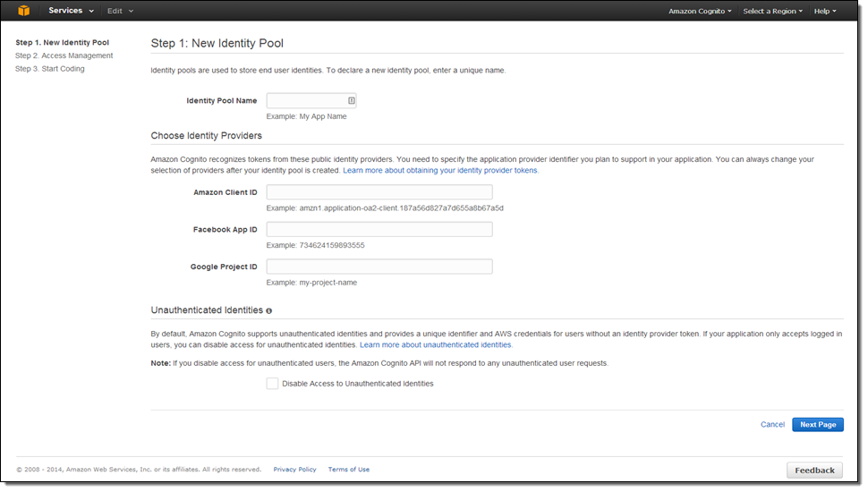Click the Cancel link
Viewport: 868px width, 492px height.
click(x=772, y=424)
